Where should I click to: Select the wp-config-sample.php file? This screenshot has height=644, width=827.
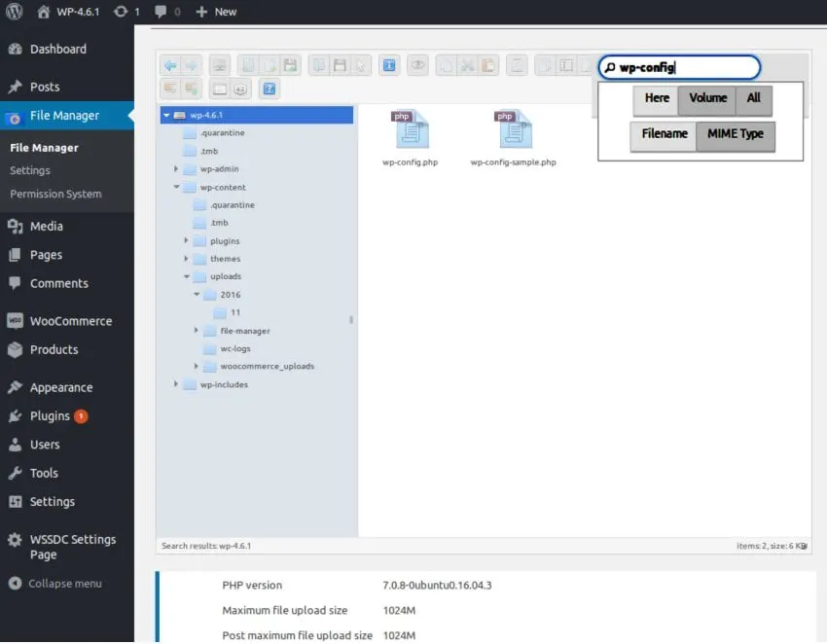point(513,138)
